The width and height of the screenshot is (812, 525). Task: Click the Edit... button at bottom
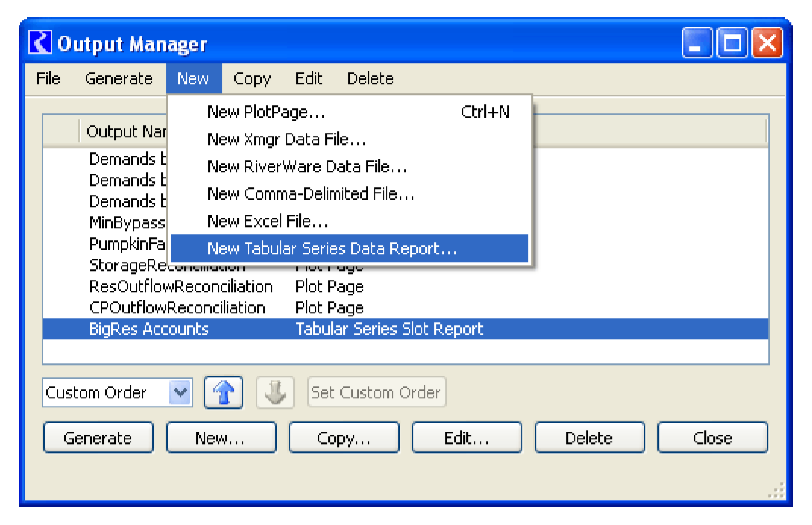466,439
